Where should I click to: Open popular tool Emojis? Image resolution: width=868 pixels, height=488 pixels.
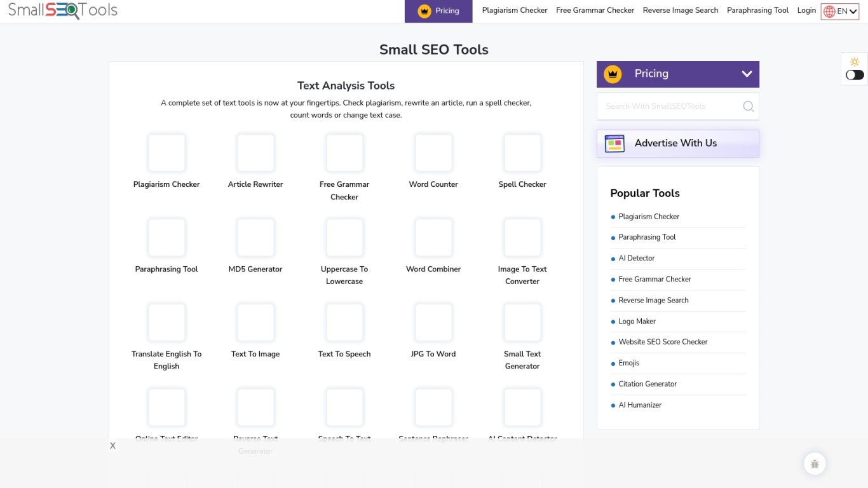point(629,363)
